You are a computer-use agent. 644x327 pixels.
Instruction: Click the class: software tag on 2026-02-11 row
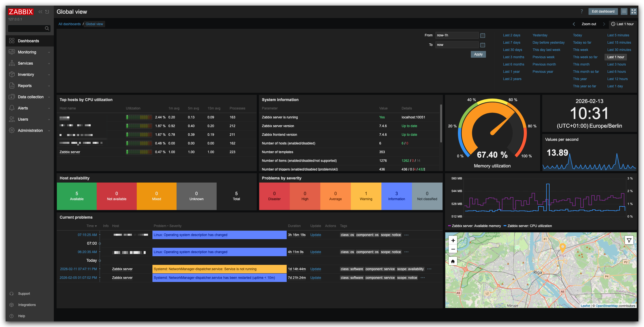click(x=352, y=269)
